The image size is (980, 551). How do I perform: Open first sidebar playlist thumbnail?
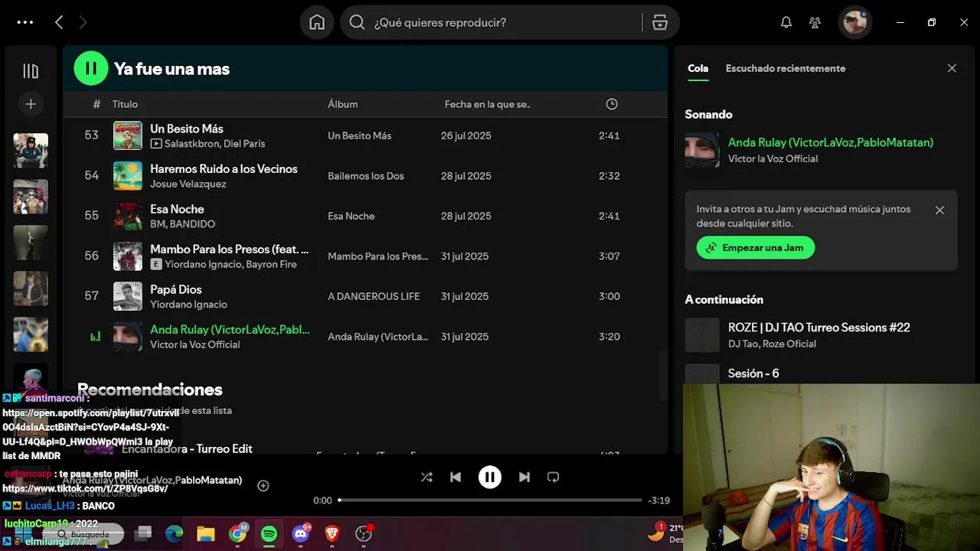pos(31,151)
